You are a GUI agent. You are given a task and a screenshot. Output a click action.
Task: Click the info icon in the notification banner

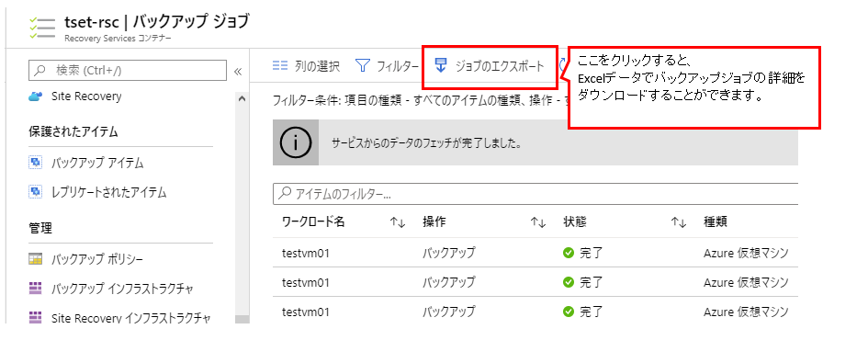click(296, 142)
